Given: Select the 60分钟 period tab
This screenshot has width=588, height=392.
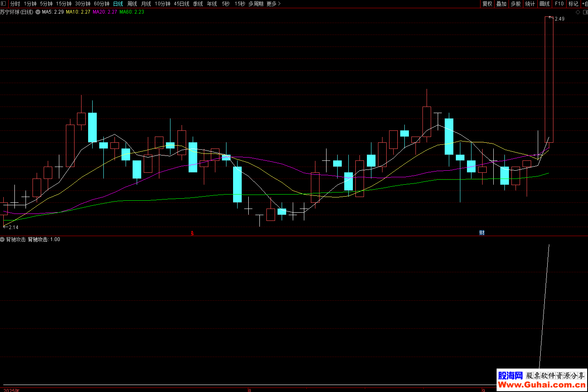Looking at the screenshot, I should pos(102,4).
